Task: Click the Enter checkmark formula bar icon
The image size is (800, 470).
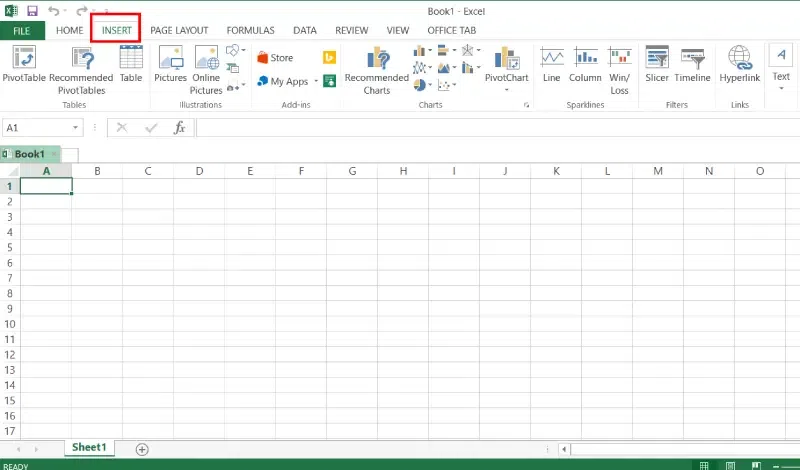Action: tap(151, 128)
